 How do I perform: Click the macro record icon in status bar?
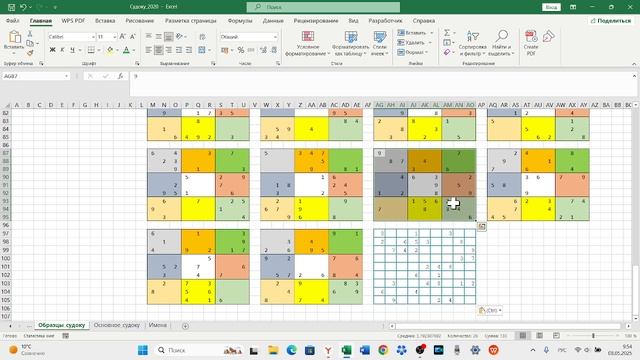(65, 336)
